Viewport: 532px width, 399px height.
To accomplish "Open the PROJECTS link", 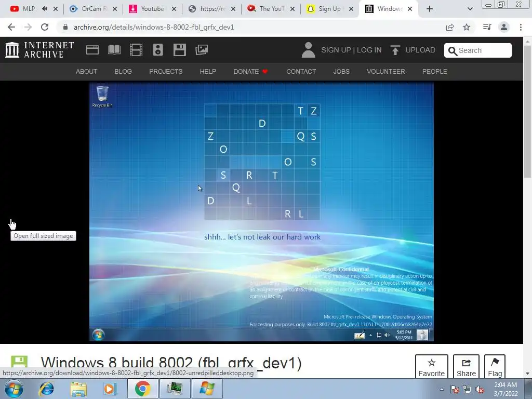I will point(166,72).
